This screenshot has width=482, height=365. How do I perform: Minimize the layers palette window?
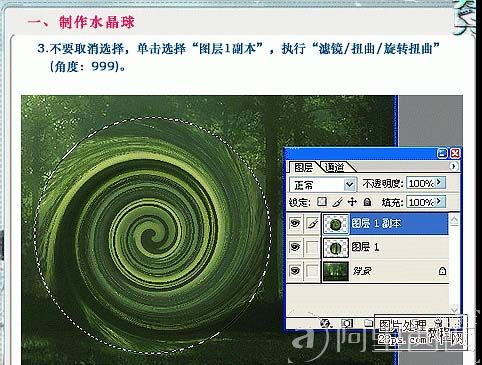pos(442,153)
